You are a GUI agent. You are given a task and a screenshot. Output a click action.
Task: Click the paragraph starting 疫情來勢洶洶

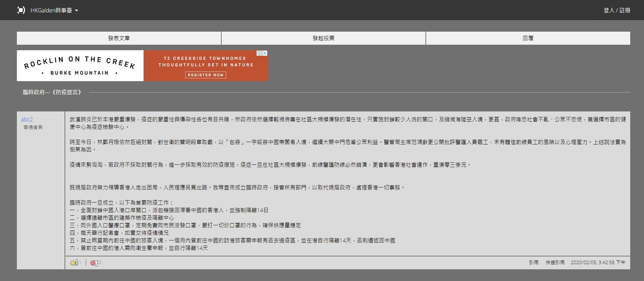(x=270, y=165)
